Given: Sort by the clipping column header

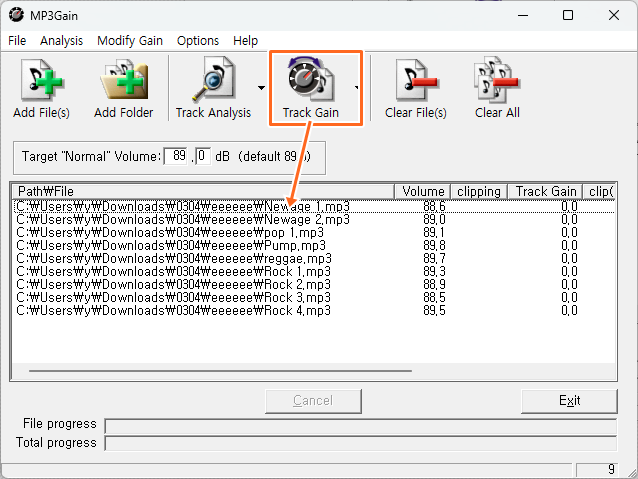Looking at the screenshot, I should 479,191.
